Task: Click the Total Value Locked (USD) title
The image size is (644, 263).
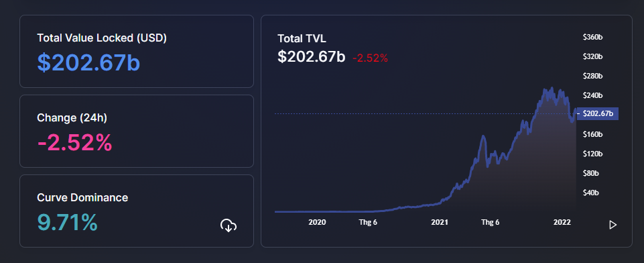Action: click(102, 38)
